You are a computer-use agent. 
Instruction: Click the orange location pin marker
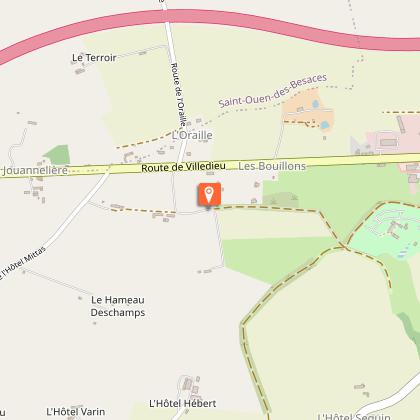pos(209,194)
